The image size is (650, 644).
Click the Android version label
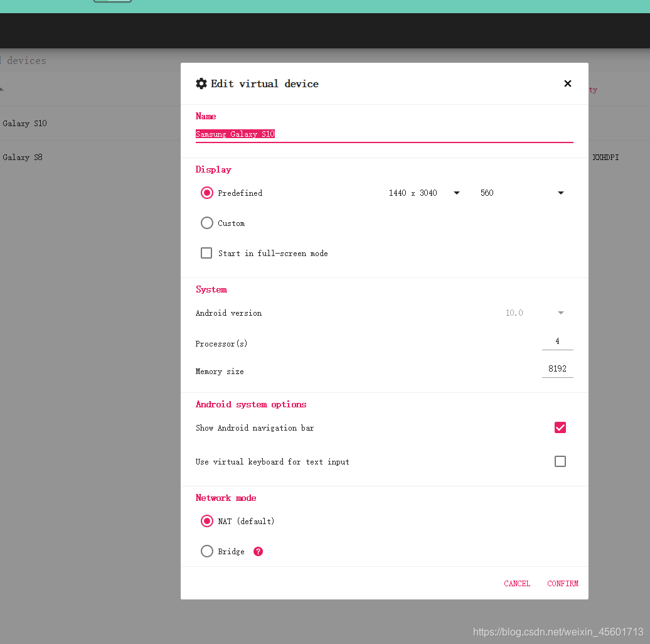tap(228, 313)
